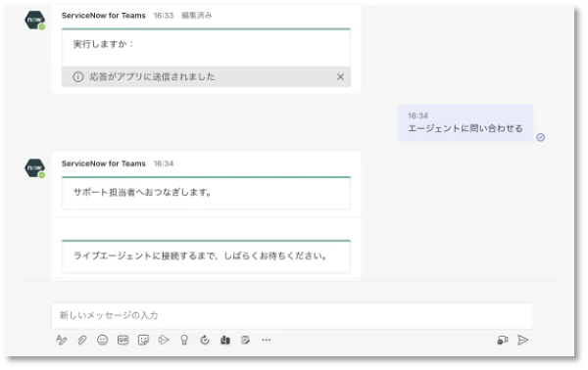Click the video clip record icon
This screenshot has height=370, width=588.
pyautogui.click(x=503, y=340)
